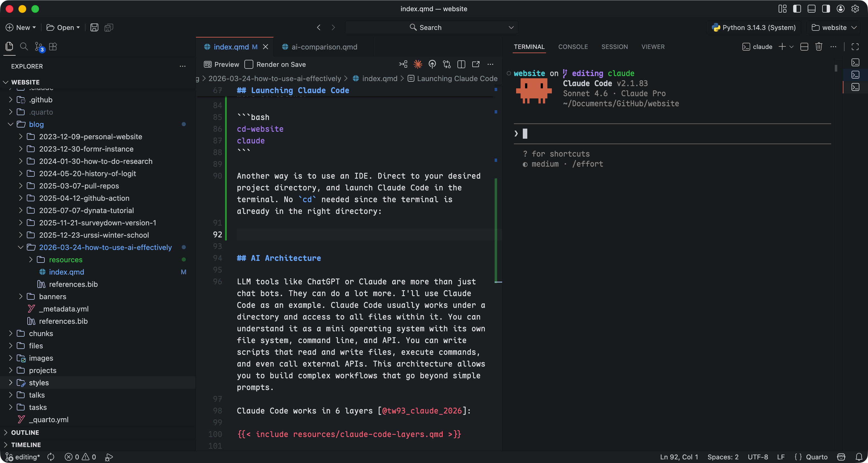Expand the OUTLINE section
Viewport: 868px width, 463px height.
[x=25, y=432]
